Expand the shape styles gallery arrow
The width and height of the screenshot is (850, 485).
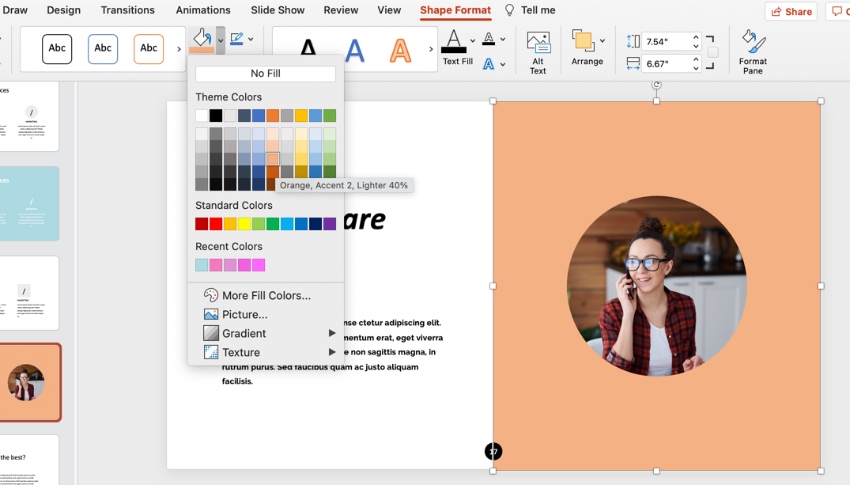pyautogui.click(x=179, y=49)
